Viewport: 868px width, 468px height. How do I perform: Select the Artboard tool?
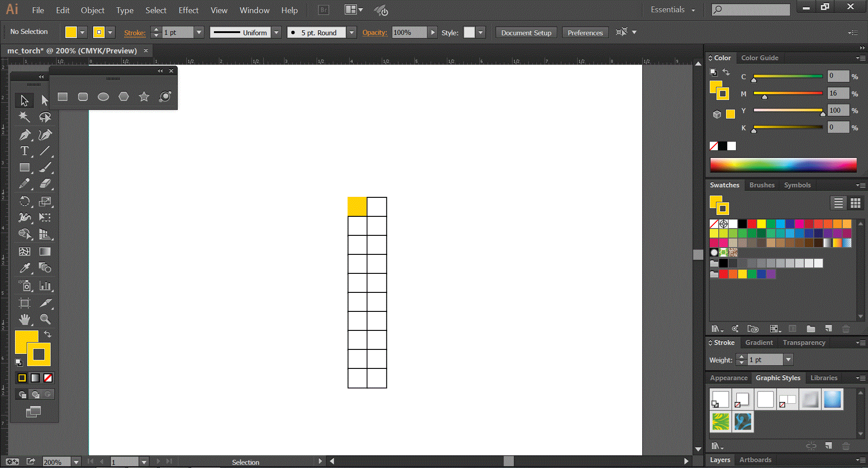pyautogui.click(x=24, y=303)
